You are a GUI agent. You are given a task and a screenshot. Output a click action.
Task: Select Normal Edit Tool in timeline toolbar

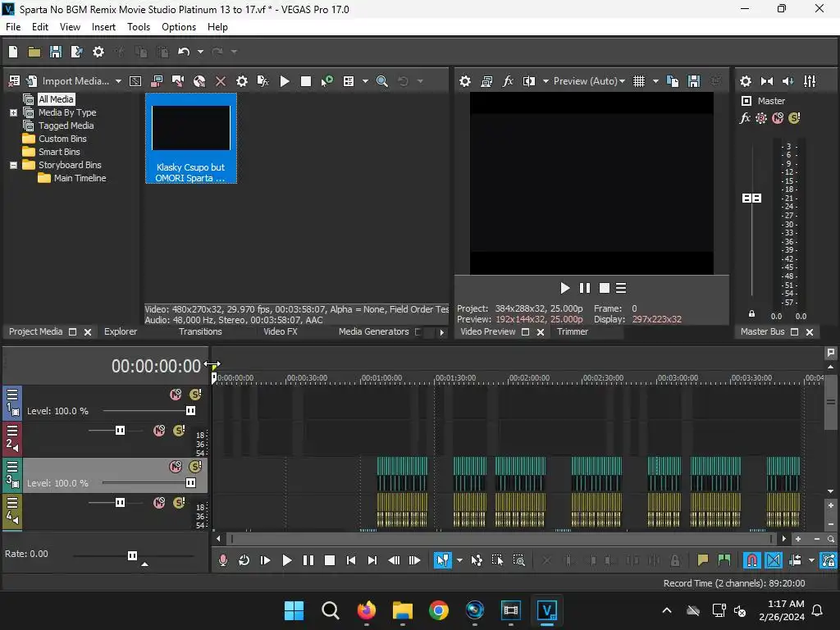click(x=442, y=560)
